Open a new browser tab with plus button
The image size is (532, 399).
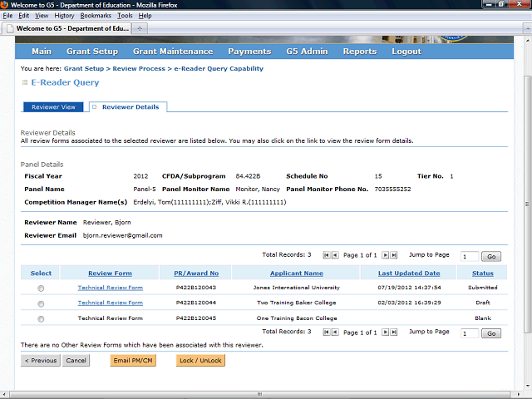coord(140,28)
